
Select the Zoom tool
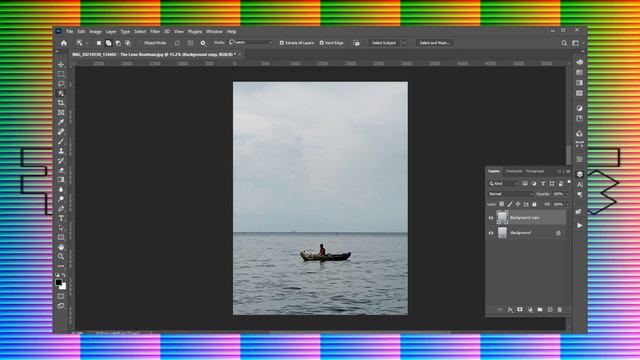click(61, 256)
